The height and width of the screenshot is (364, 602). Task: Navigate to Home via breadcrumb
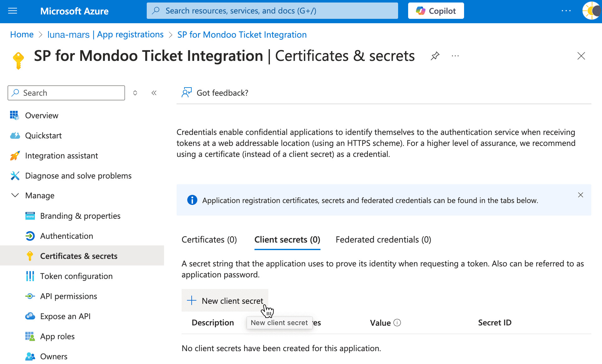click(x=21, y=35)
